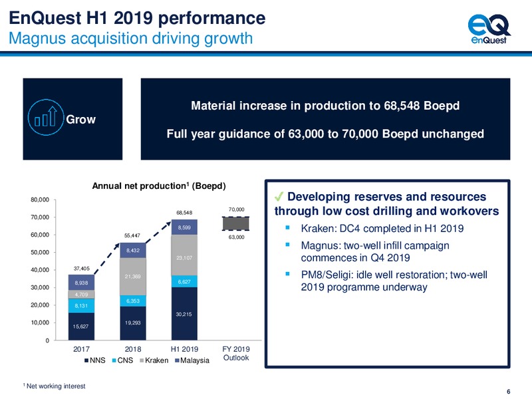This screenshot has height=399, width=532.
Task: Click the 80,000 y-axis tick label
Action: click(40, 200)
